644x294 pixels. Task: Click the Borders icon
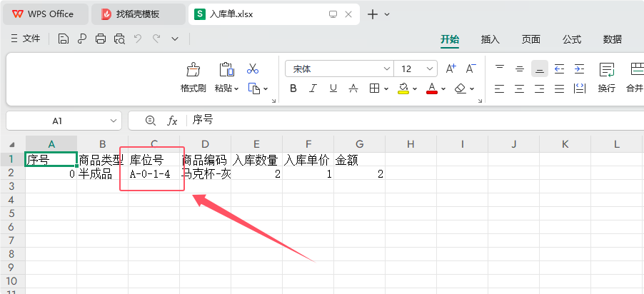(374, 88)
